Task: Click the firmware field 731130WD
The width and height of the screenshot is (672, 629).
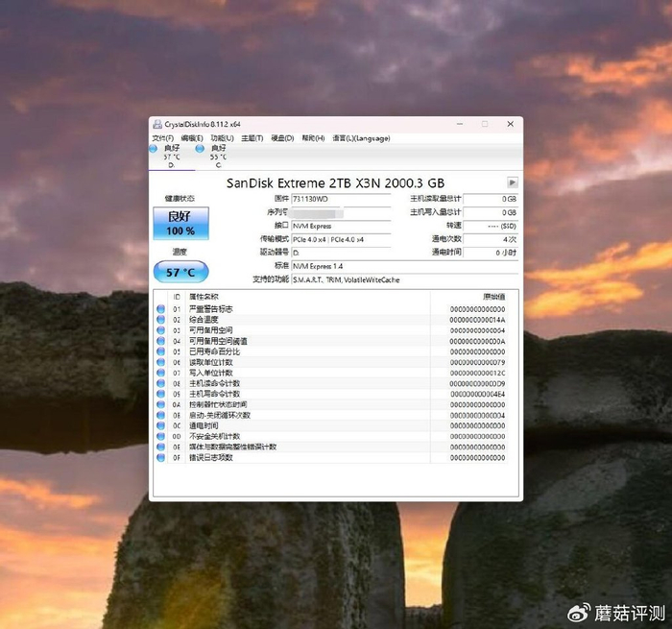Action: 341,199
